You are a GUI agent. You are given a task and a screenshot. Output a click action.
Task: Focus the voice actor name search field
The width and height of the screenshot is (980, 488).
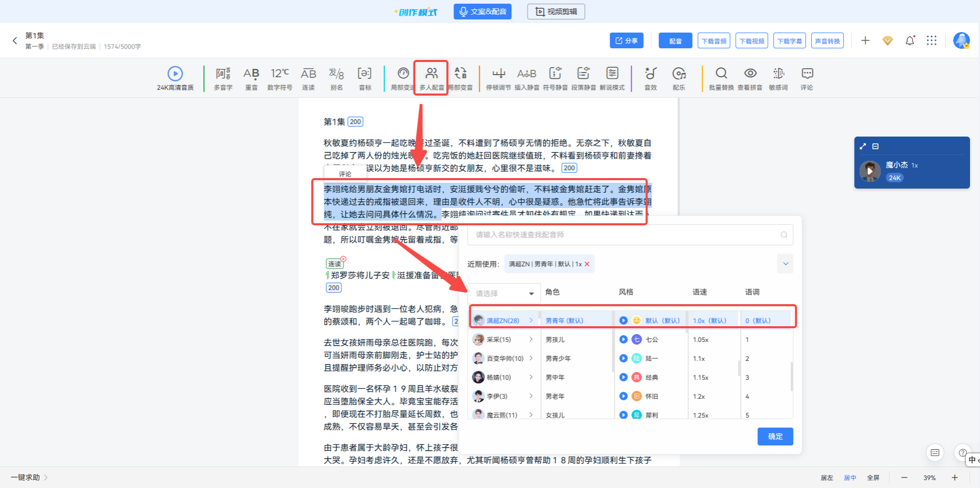(630, 235)
